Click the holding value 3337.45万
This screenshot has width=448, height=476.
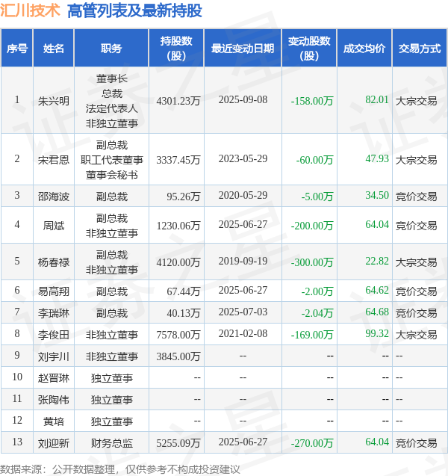coord(178,160)
